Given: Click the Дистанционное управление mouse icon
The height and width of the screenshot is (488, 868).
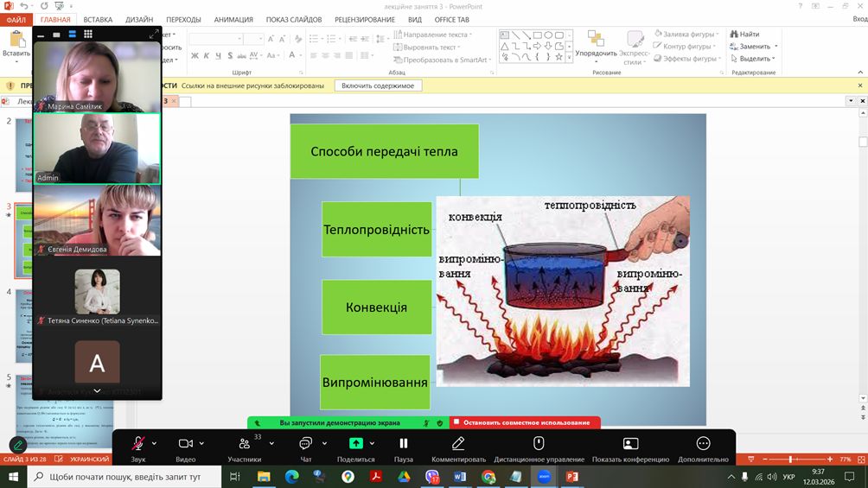Looking at the screenshot, I should coord(538,443).
